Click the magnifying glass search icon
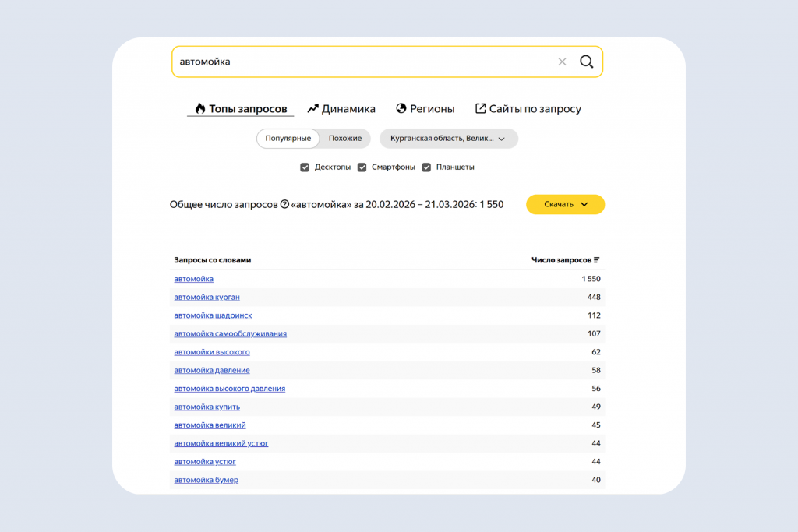The image size is (798, 532). coord(586,62)
